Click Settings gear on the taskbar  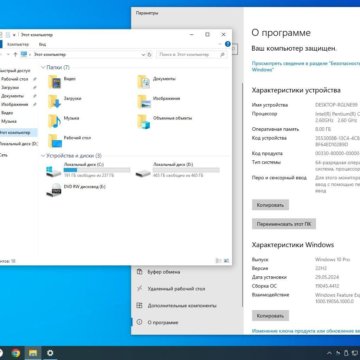pyautogui.click(x=50, y=353)
